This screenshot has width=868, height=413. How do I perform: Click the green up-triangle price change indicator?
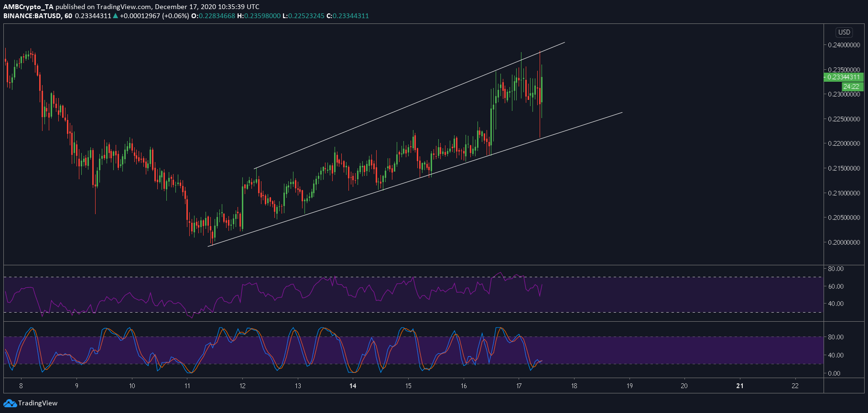[x=115, y=16]
